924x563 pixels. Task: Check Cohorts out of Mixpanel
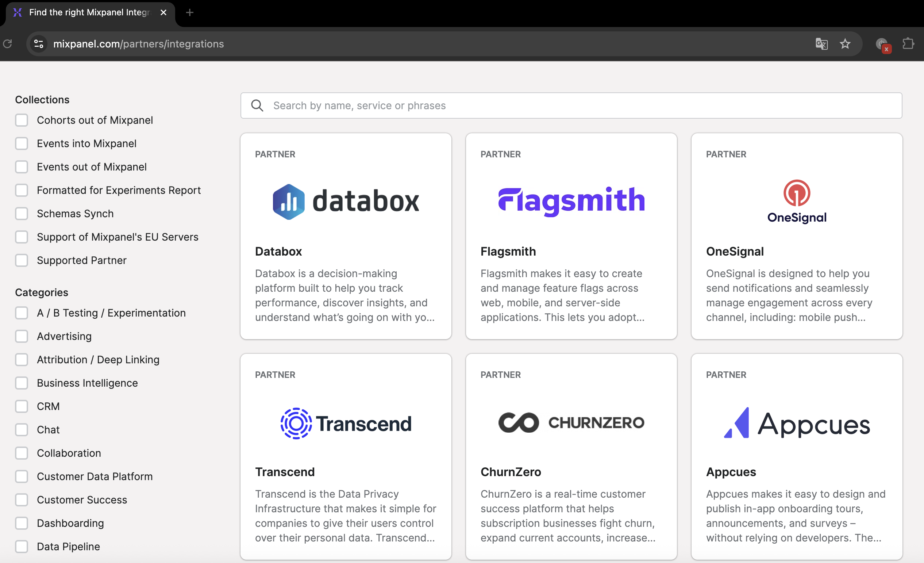(22, 120)
